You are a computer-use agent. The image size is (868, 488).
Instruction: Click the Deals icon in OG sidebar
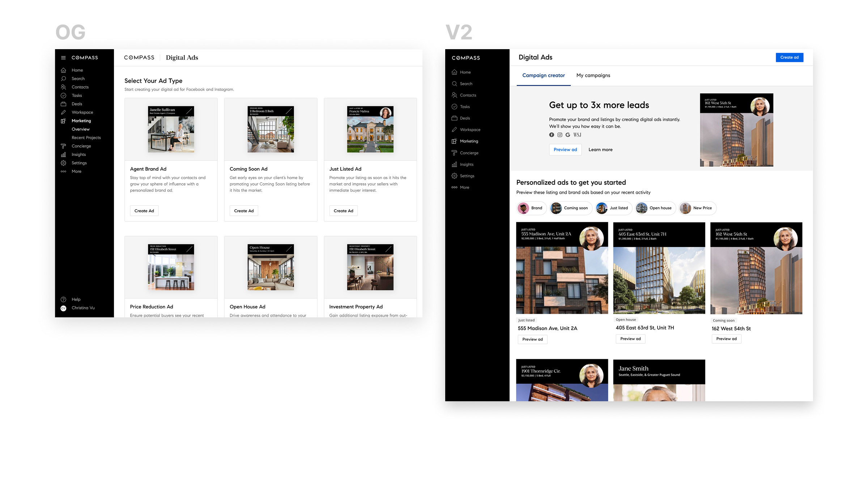(63, 104)
